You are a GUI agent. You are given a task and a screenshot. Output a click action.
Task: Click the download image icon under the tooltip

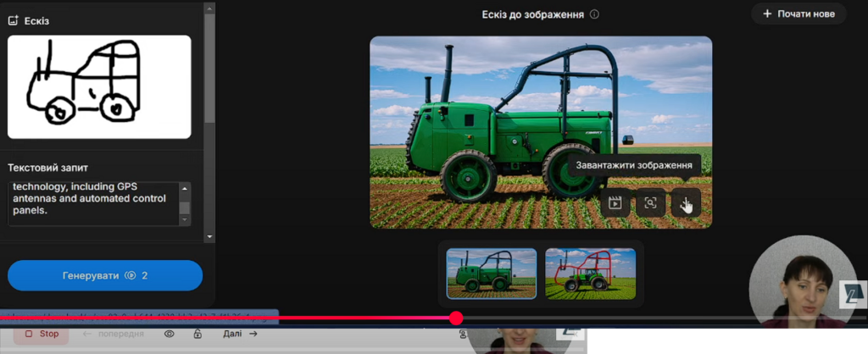686,203
